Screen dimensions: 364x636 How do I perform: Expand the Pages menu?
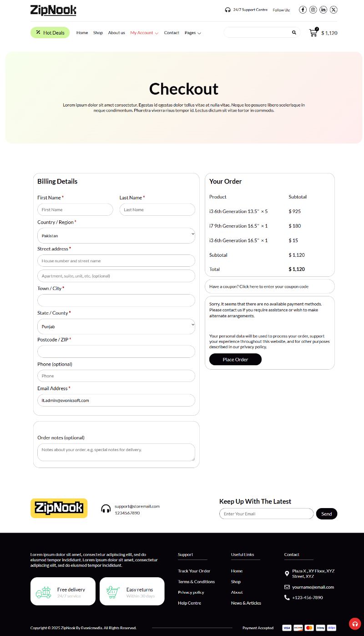(192, 33)
